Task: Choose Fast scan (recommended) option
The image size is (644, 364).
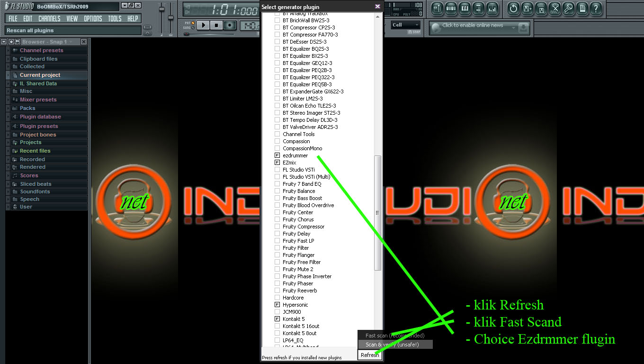Action: (x=395, y=336)
